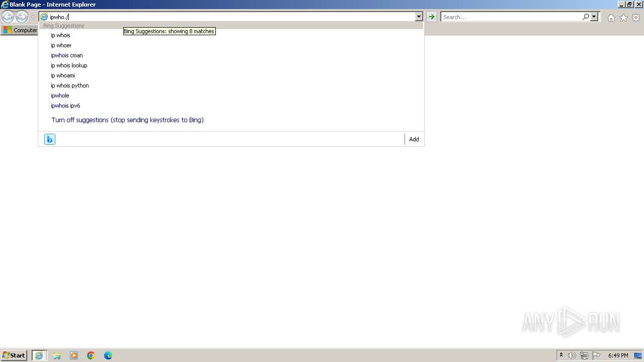Image resolution: width=644 pixels, height=362 pixels.
Task: Select suggestion 'ip whois'
Action: [x=231, y=35]
